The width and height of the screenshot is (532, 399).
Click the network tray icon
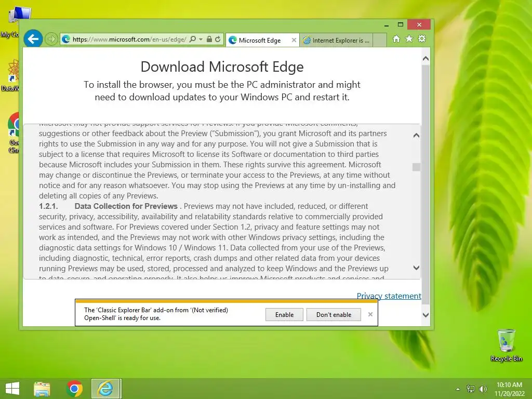(471, 389)
